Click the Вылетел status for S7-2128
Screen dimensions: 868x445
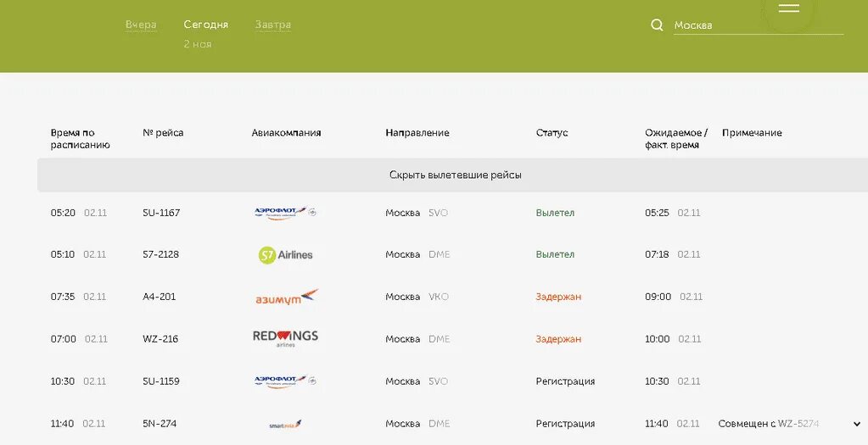tap(555, 255)
